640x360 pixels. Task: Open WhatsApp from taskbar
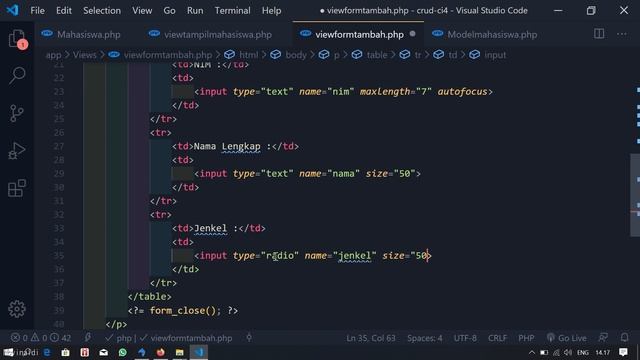[122, 352]
